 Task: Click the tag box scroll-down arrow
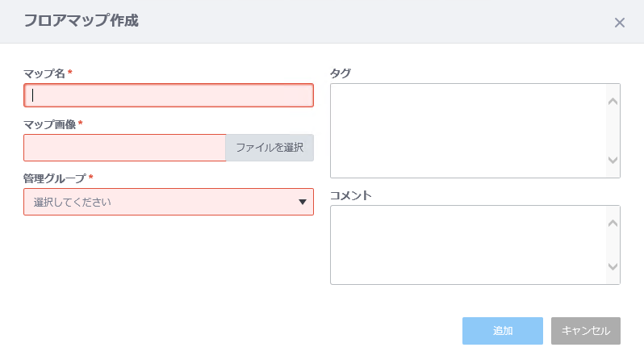click(613, 161)
